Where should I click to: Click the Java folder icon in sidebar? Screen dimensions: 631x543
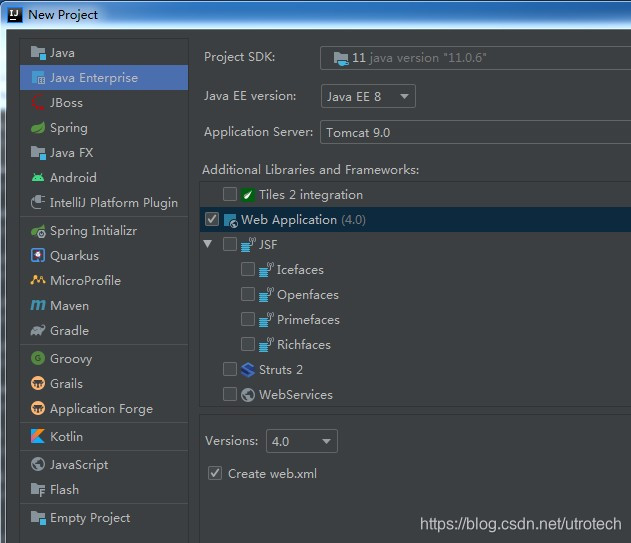tap(38, 53)
